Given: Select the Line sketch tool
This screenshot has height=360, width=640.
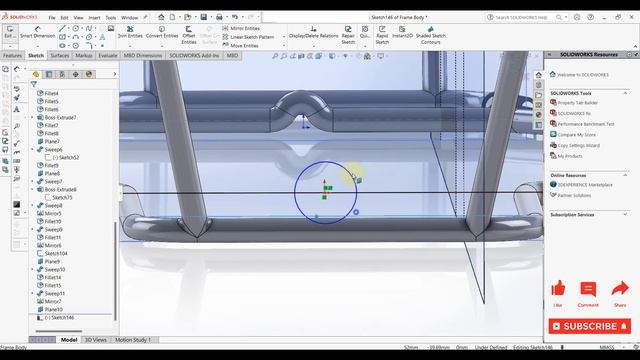Looking at the screenshot, I should pyautogui.click(x=62, y=29).
